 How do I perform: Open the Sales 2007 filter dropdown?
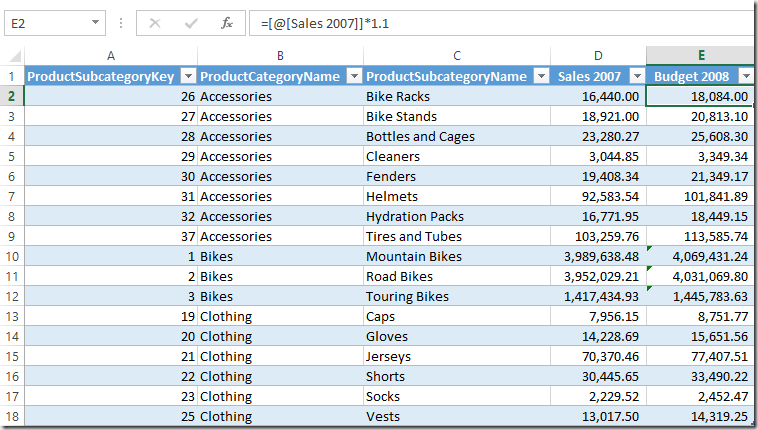pos(638,76)
